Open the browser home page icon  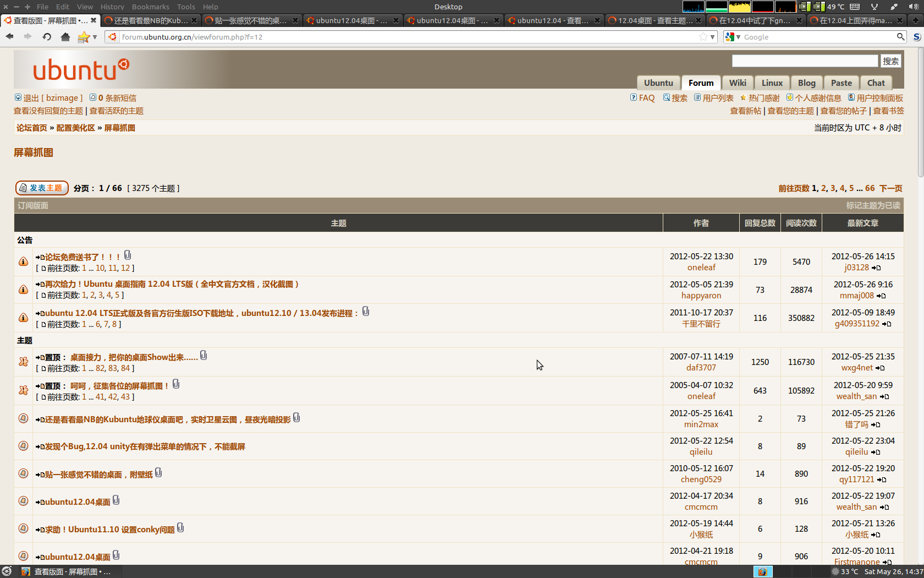(x=65, y=37)
